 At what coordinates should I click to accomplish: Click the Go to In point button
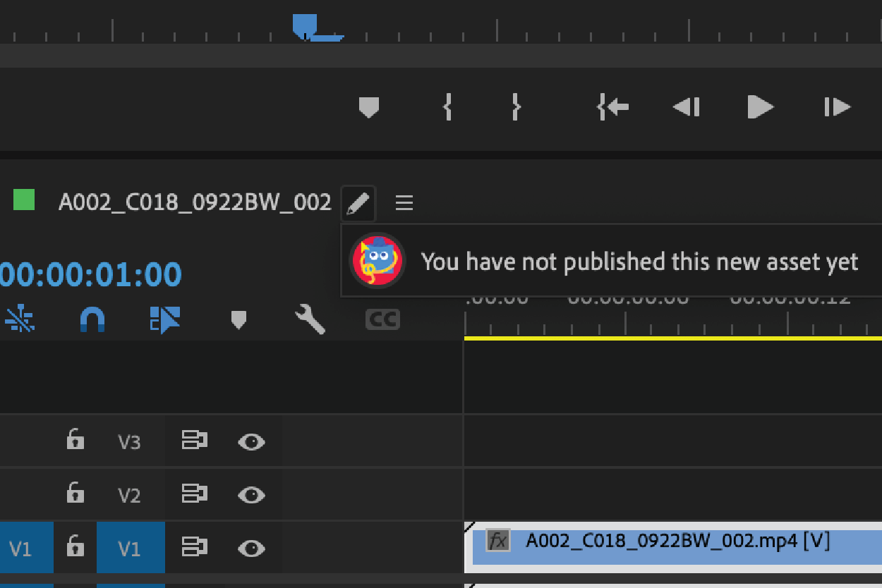612,107
